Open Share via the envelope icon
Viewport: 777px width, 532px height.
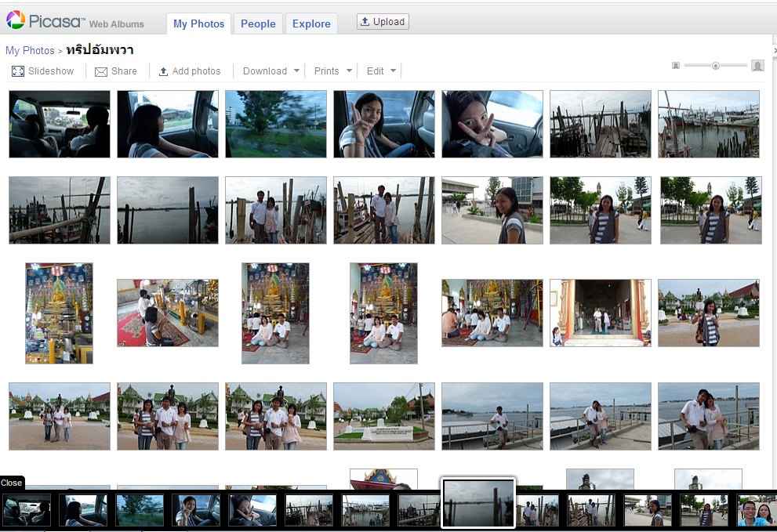coord(100,71)
